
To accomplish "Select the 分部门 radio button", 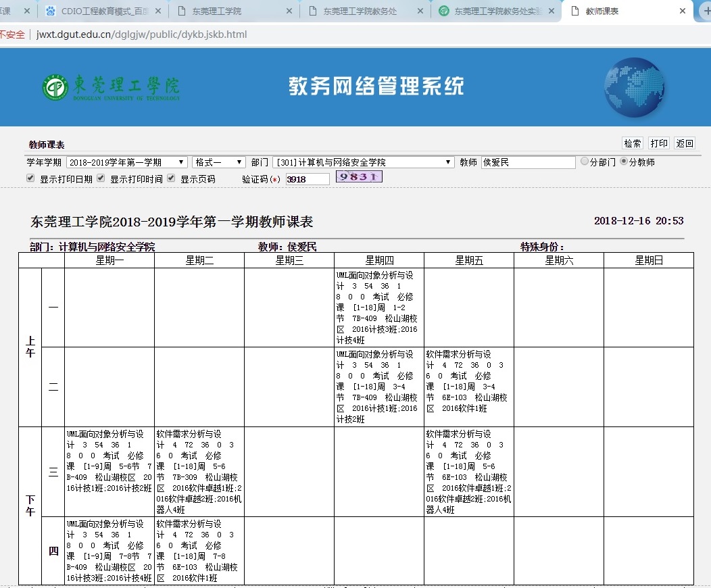I will (x=585, y=161).
